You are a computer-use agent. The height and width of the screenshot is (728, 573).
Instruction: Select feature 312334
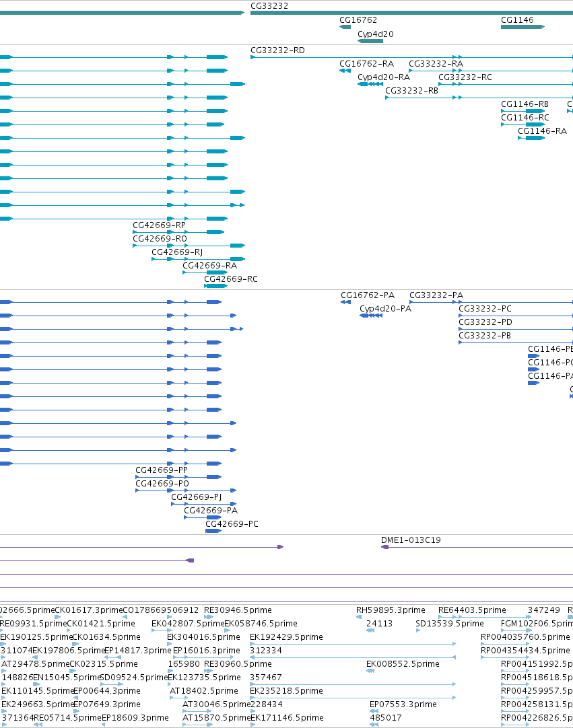click(265, 651)
